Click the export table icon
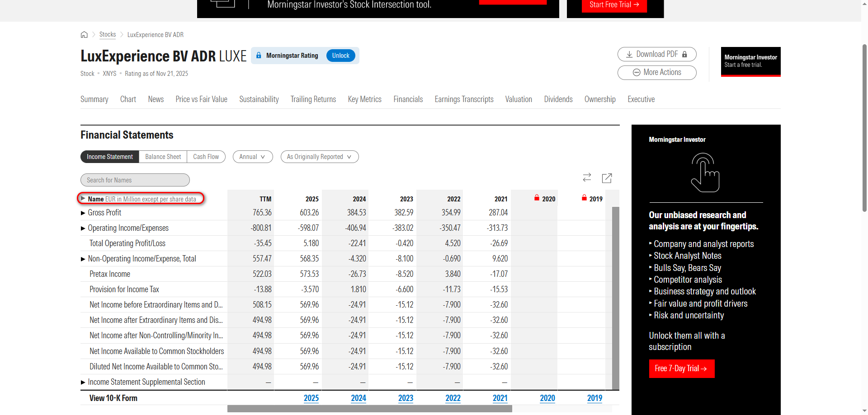Viewport: 868px width, 415px height. (x=607, y=178)
